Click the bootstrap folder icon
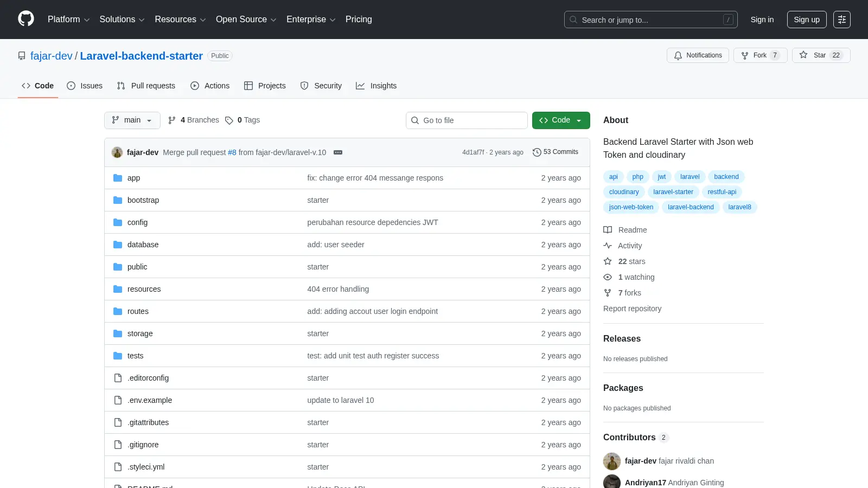868x488 pixels. coord(118,200)
